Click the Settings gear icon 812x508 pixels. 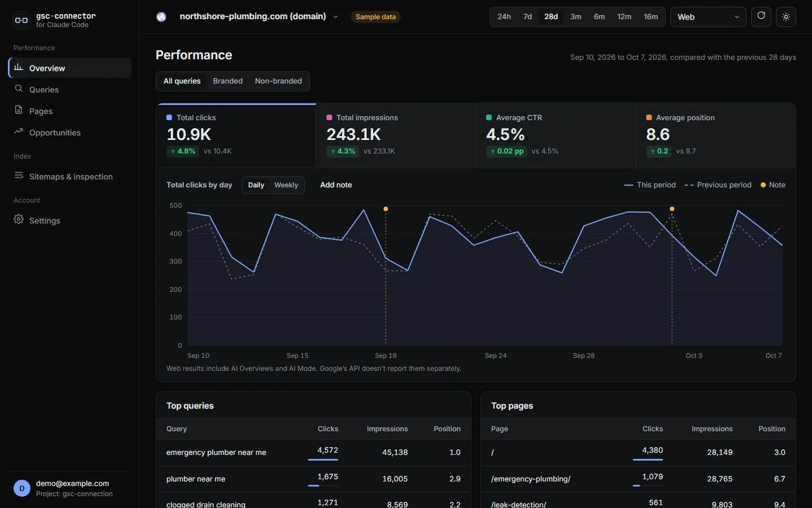pyautogui.click(x=19, y=220)
